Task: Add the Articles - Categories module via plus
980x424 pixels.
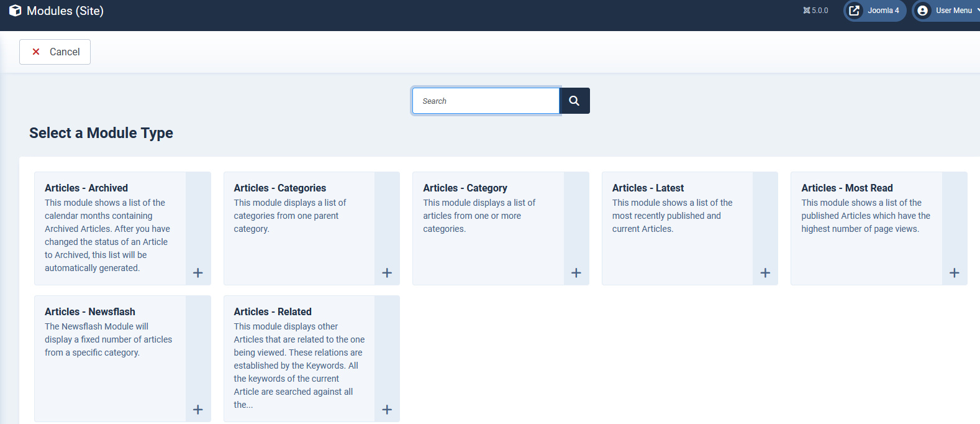Action: pos(387,273)
